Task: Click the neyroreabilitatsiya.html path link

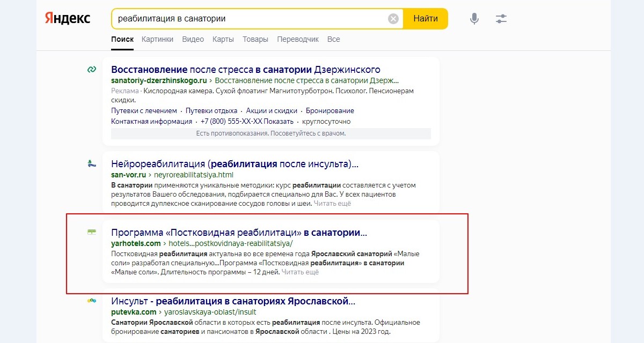Action: (194, 175)
